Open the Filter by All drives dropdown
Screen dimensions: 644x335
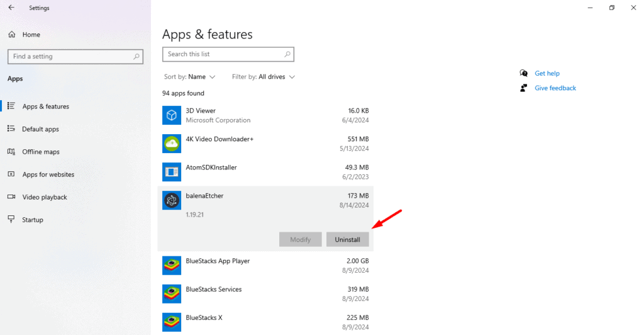264,77
